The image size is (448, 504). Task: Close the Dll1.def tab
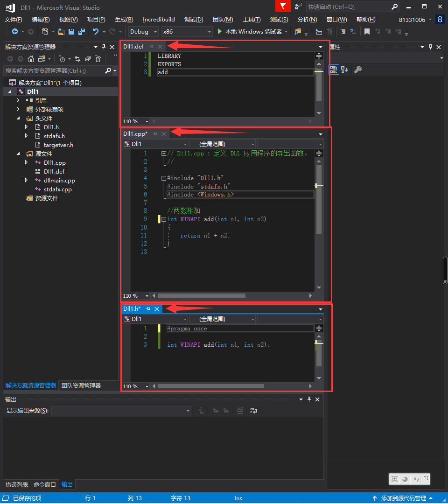point(160,47)
